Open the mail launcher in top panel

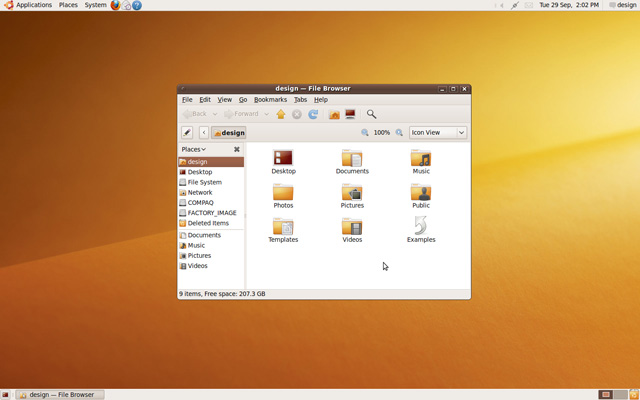(x=127, y=5)
